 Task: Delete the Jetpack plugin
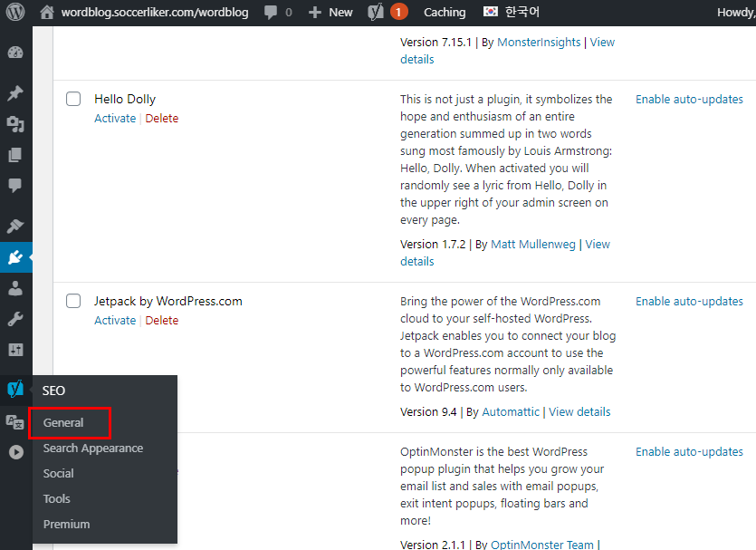tap(161, 321)
